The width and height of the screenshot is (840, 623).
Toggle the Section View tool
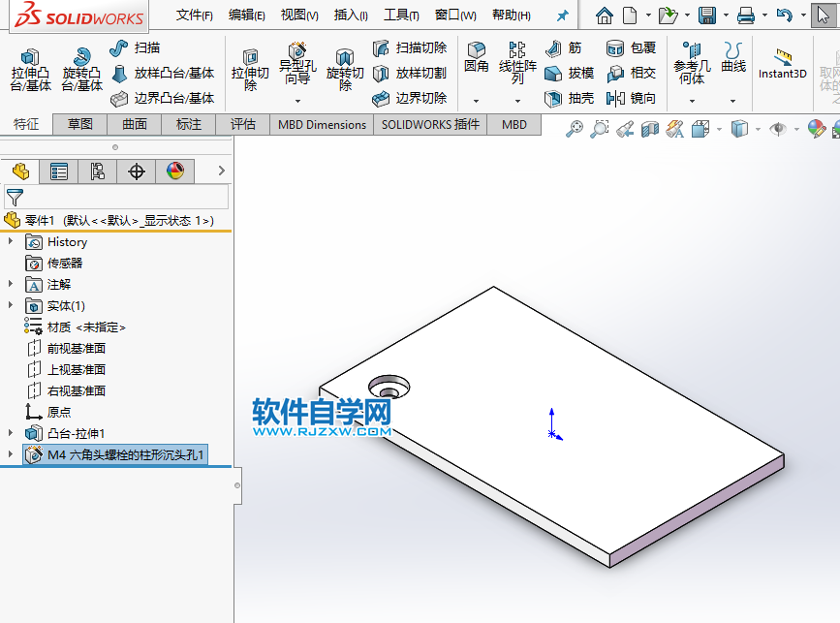click(652, 127)
